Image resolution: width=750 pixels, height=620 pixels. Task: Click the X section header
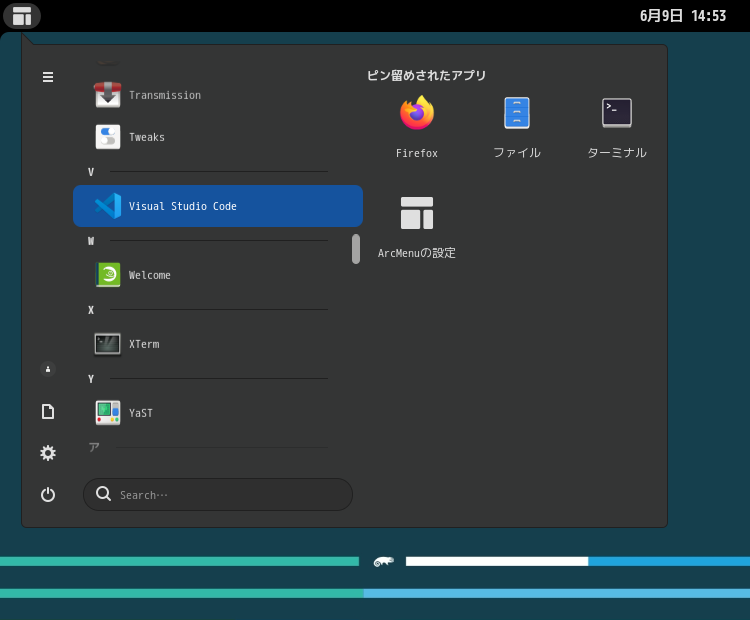tap(91, 310)
